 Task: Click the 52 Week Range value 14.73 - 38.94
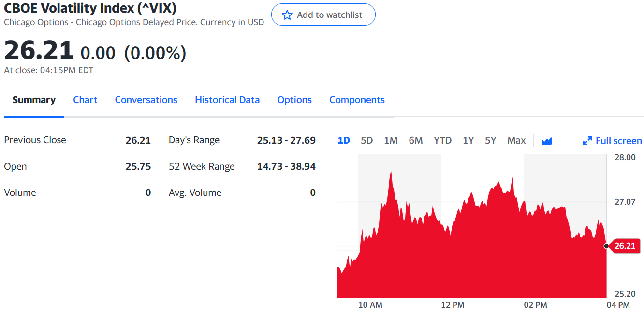pos(286,166)
